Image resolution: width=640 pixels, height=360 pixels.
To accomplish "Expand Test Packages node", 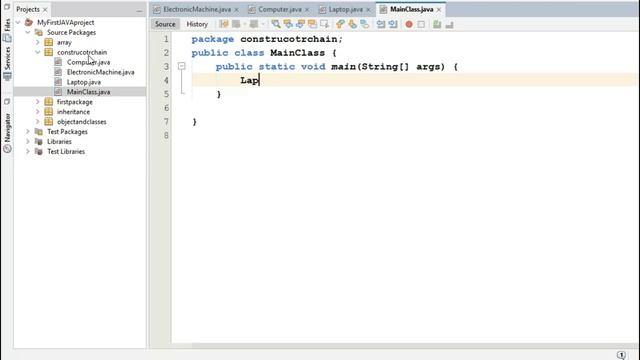I will 28,131.
